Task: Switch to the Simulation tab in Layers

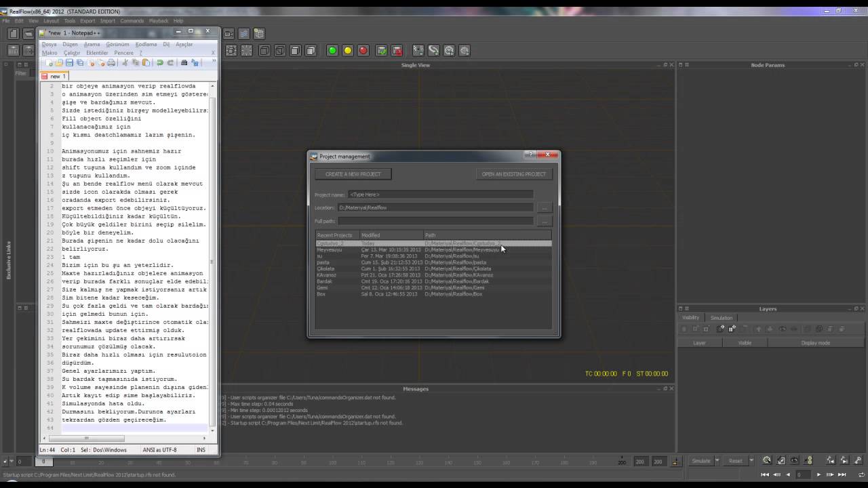Action: tap(721, 318)
